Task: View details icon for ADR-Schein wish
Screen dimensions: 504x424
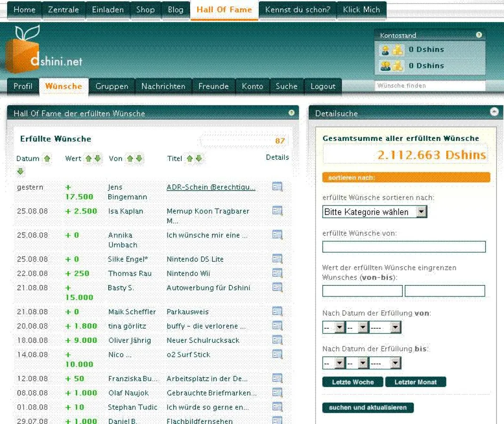Action: [x=277, y=187]
